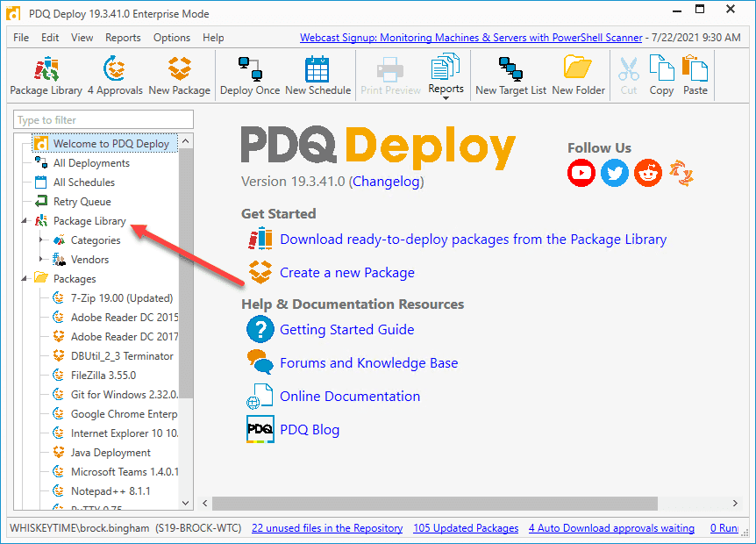Open the Getting Started Guide link
The height and width of the screenshot is (544, 756).
(347, 329)
